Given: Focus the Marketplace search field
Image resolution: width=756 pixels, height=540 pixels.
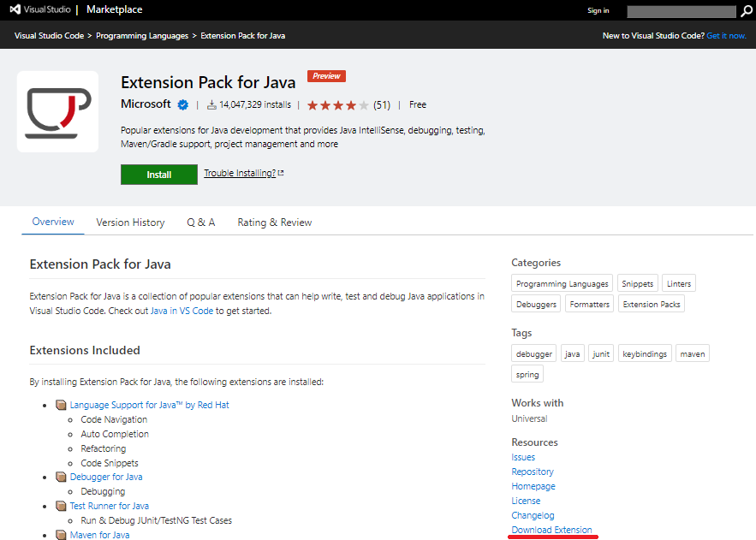Looking at the screenshot, I should click(682, 11).
